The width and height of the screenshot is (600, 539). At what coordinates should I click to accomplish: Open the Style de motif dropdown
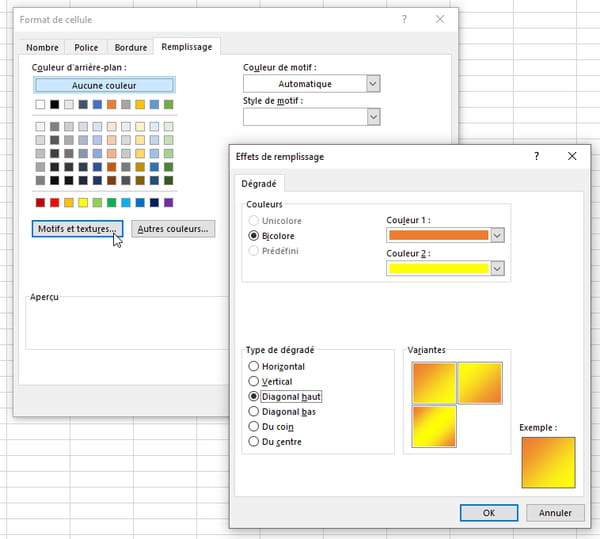373,117
